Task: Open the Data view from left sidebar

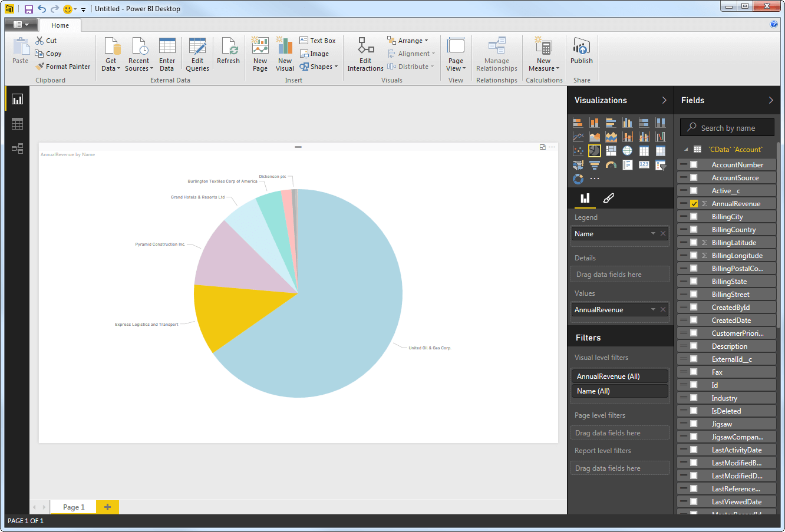Action: 17,124
